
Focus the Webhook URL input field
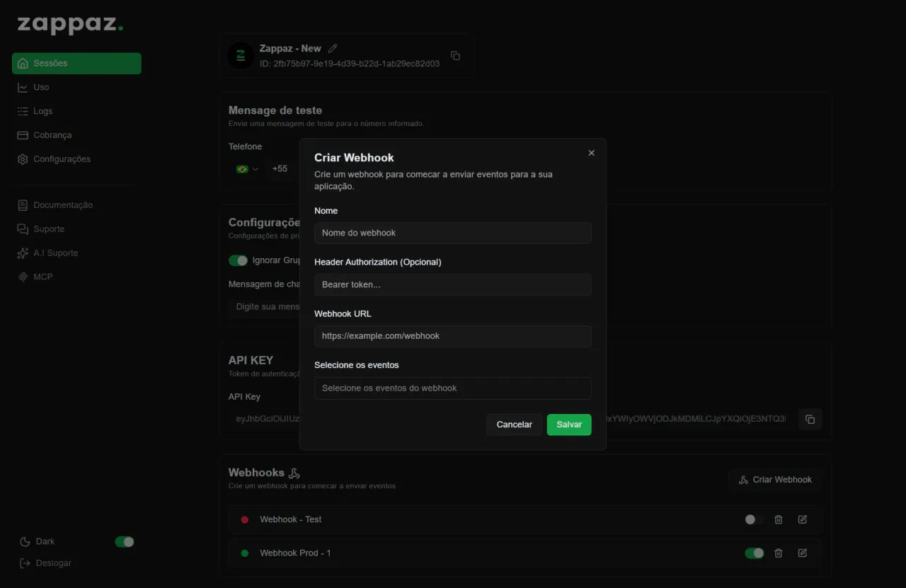click(453, 336)
